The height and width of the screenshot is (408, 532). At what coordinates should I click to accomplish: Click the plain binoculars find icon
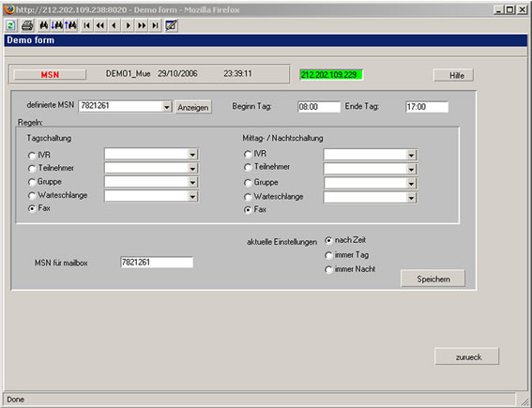tap(44, 25)
